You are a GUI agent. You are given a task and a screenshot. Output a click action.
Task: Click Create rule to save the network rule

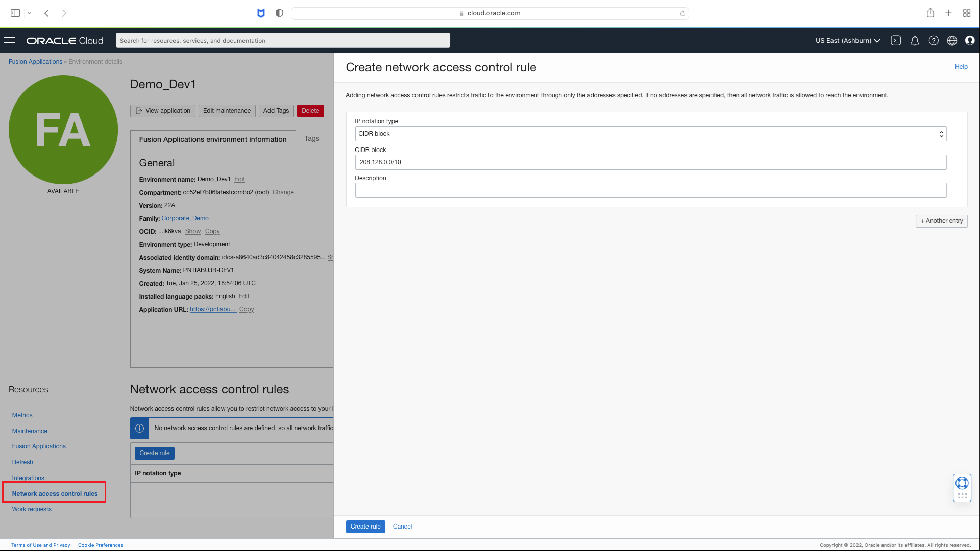tap(365, 527)
